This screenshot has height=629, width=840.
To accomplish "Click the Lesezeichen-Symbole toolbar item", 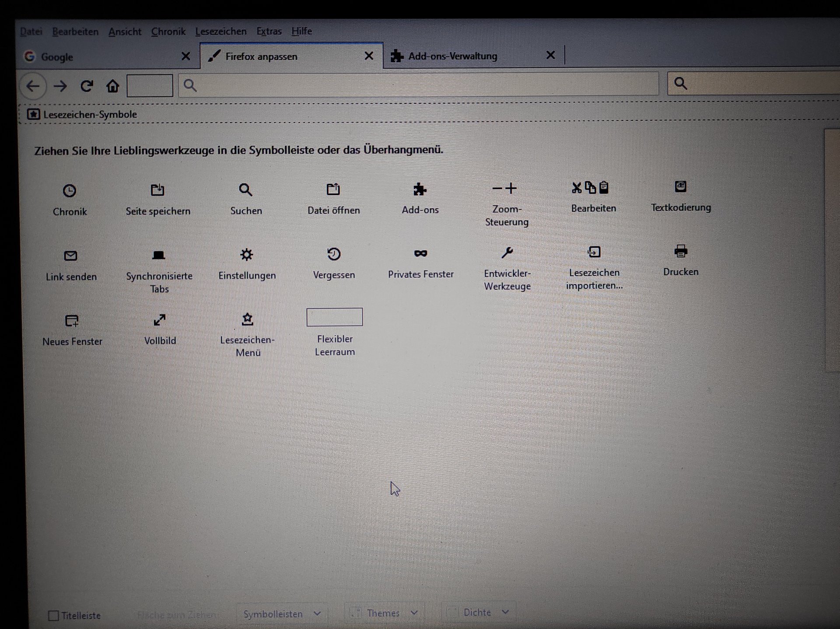I will click(x=82, y=115).
